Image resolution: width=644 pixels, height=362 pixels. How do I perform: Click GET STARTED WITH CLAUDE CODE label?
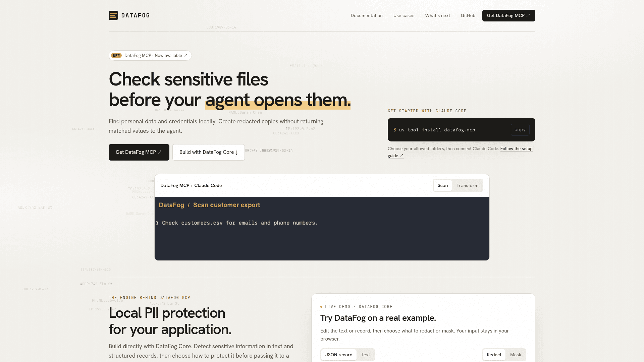[x=427, y=111]
